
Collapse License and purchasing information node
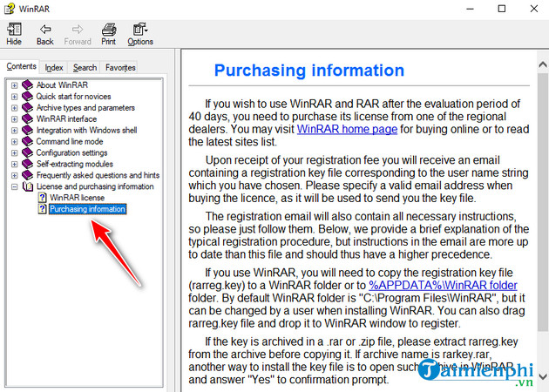click(14, 186)
